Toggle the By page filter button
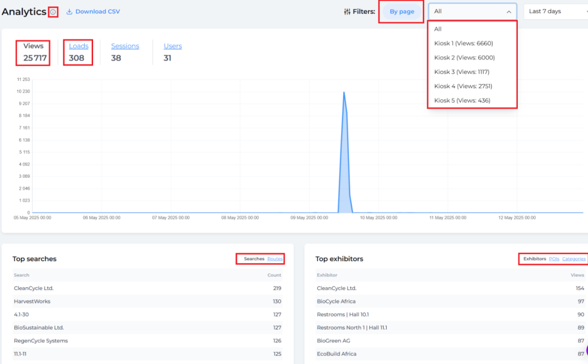Image resolution: width=588 pixels, height=364 pixels. tap(401, 11)
